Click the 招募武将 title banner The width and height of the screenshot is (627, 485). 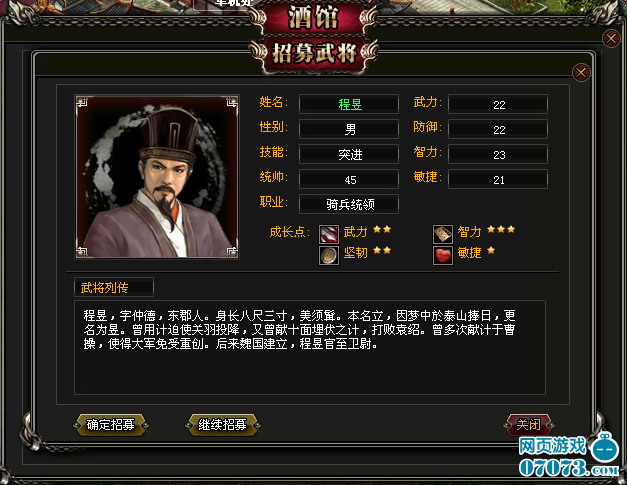click(314, 53)
